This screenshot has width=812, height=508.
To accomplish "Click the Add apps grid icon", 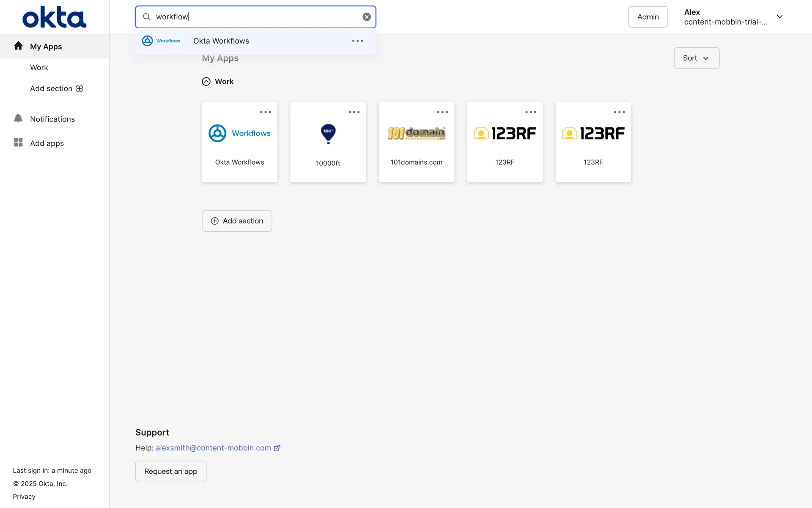I will (18, 143).
